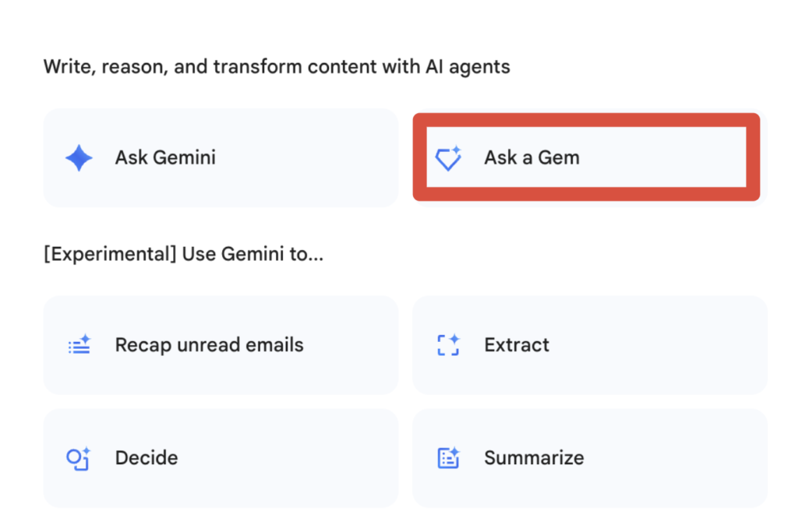This screenshot has height=532, width=798.
Task: Click the "Recap unread emails" text label
Action: [209, 345]
